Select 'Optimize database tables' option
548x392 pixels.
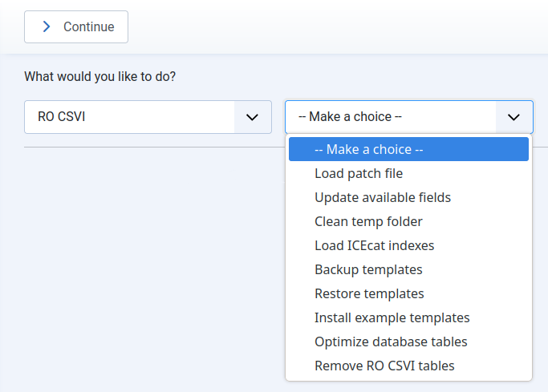[x=391, y=341]
